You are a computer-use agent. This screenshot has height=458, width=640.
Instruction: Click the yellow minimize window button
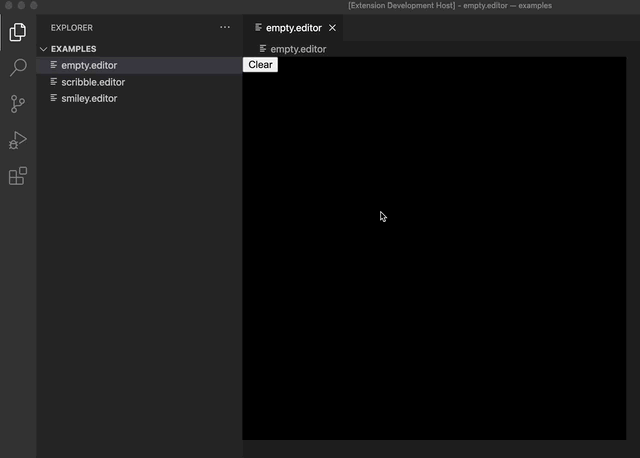21,5
